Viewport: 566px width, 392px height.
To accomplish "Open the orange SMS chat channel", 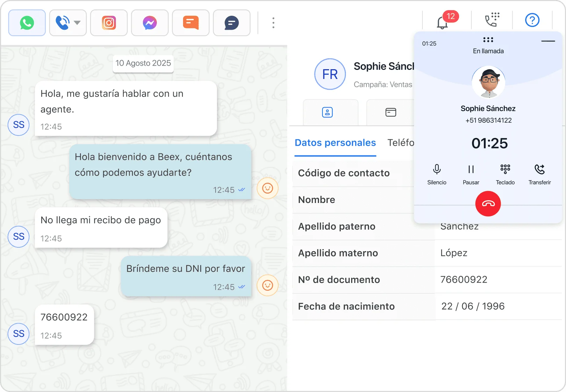I will [190, 23].
